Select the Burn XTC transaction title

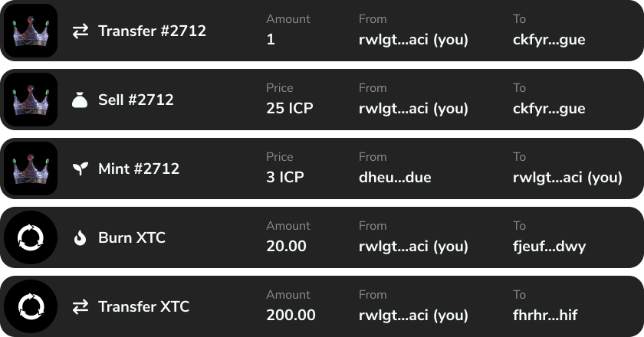(132, 237)
